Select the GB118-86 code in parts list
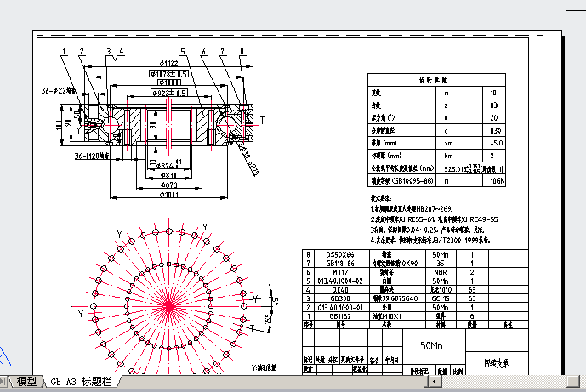Screen dimensions: 586x392 point(339,263)
